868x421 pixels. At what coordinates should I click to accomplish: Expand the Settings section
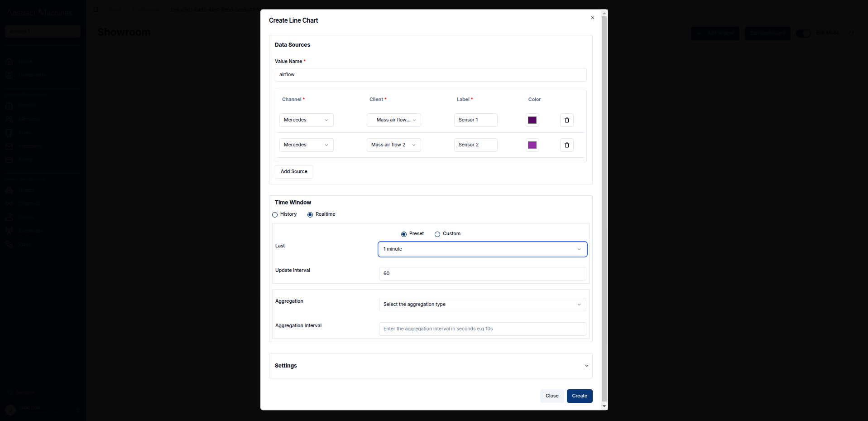(x=431, y=366)
